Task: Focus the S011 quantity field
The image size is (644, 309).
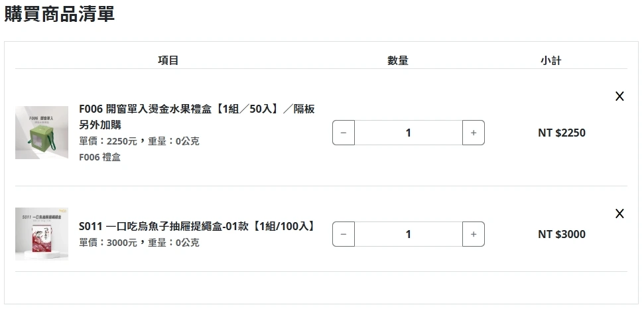Action: pos(408,234)
